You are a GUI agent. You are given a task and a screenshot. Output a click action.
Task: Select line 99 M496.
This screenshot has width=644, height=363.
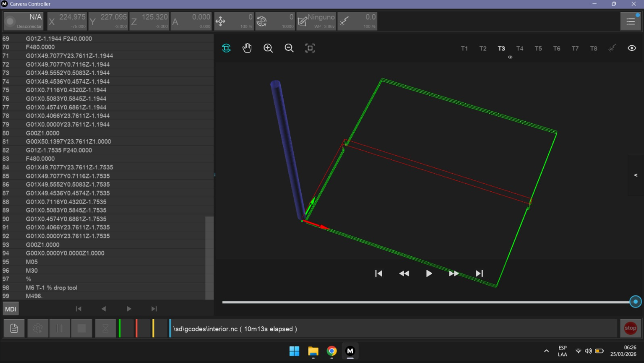tap(107, 296)
